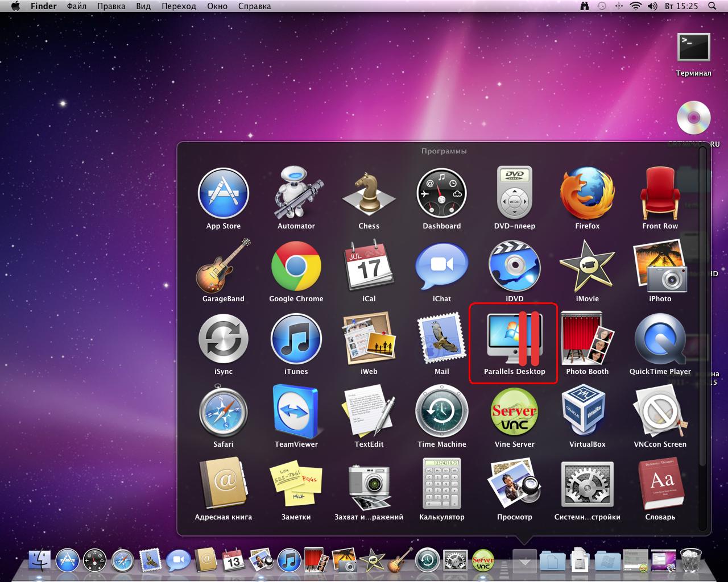Launch the Калькулятор application

click(x=442, y=485)
